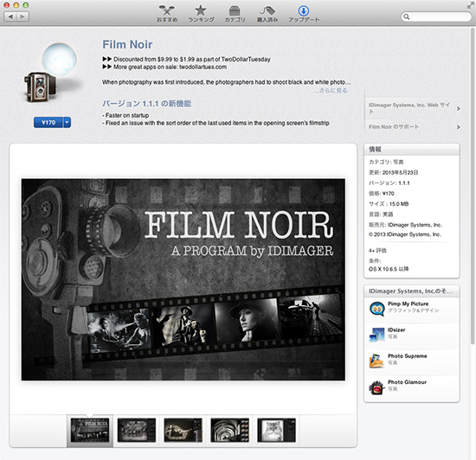Select the third sepia screenshot thumbnail

coord(183,430)
